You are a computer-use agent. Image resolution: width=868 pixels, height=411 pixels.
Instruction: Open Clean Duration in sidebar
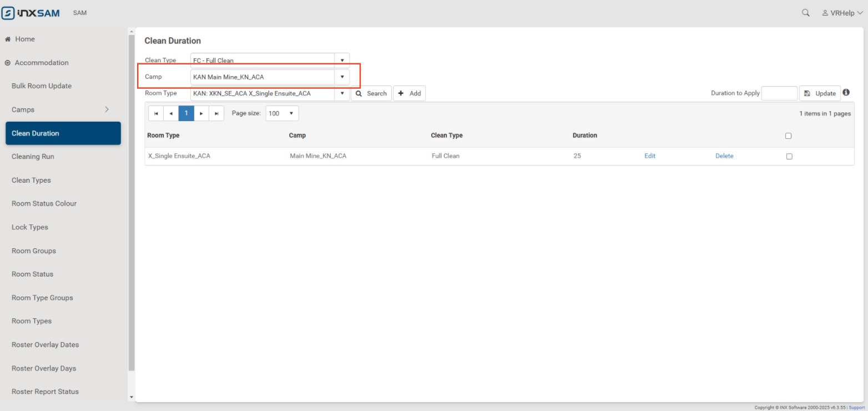[63, 133]
